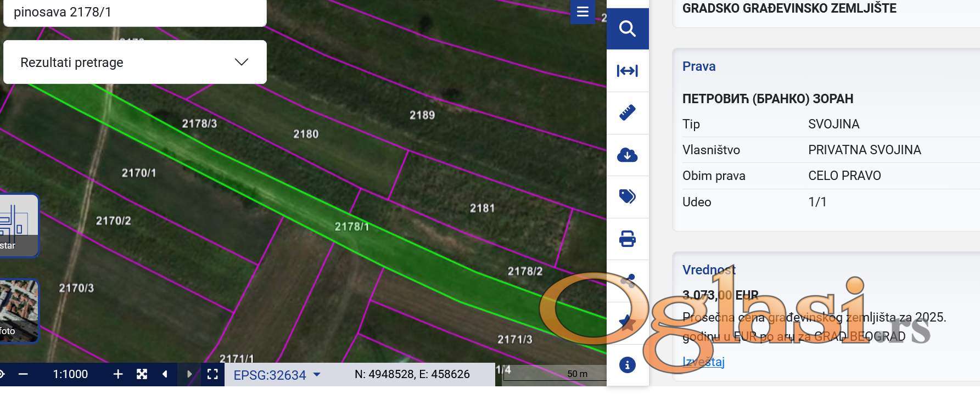
Task: Zoom out using the minus button
Action: click(23, 374)
